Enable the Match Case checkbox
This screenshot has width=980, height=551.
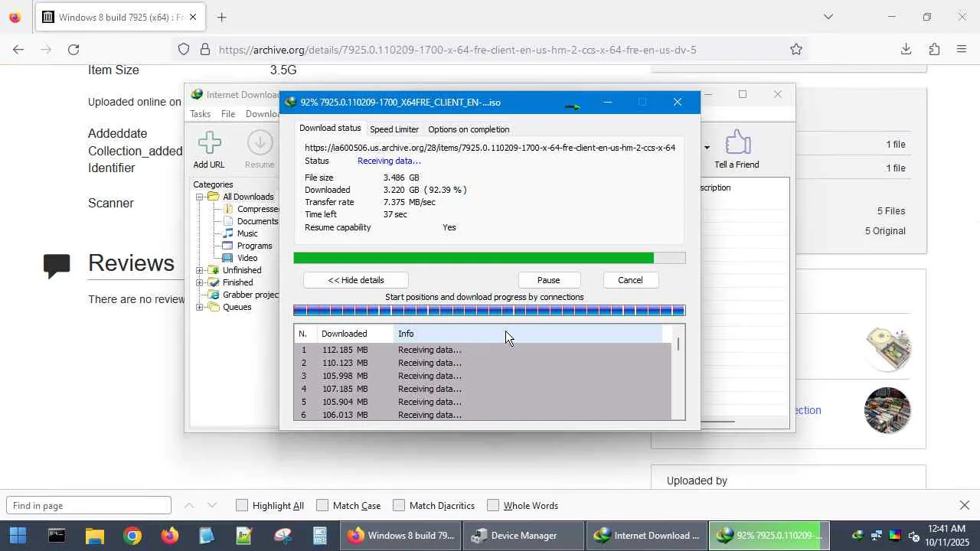tap(322, 505)
